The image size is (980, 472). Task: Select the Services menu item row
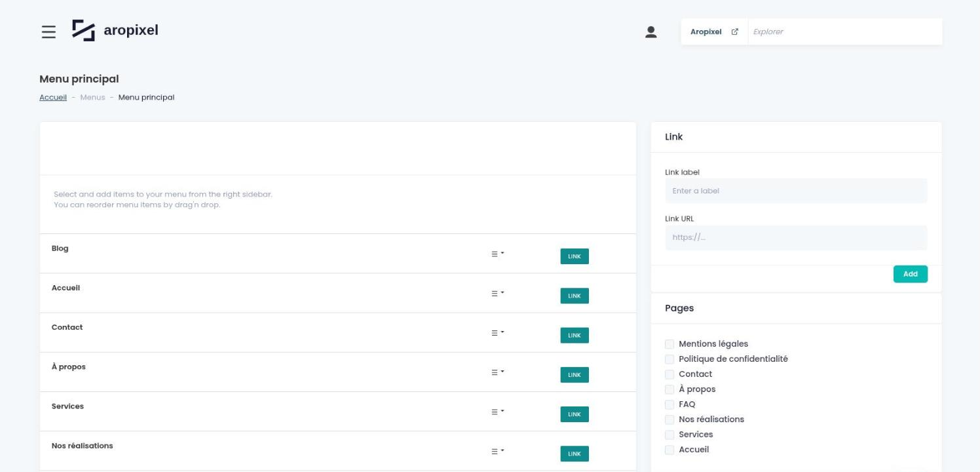click(x=338, y=411)
